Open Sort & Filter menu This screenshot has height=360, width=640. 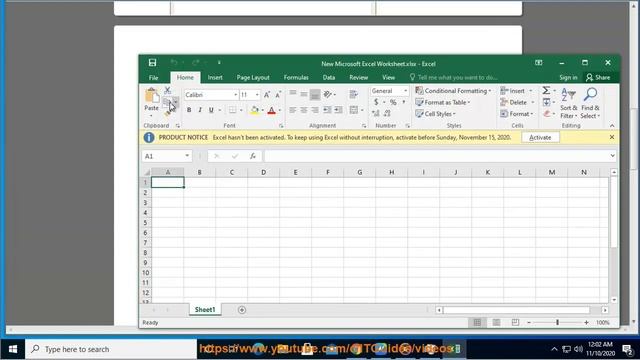(569, 103)
